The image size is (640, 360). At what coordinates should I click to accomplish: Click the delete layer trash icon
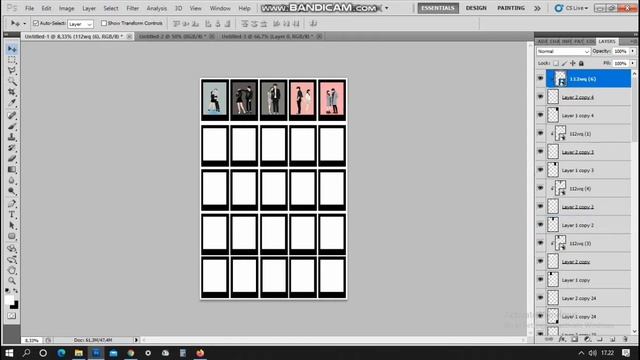click(625, 339)
